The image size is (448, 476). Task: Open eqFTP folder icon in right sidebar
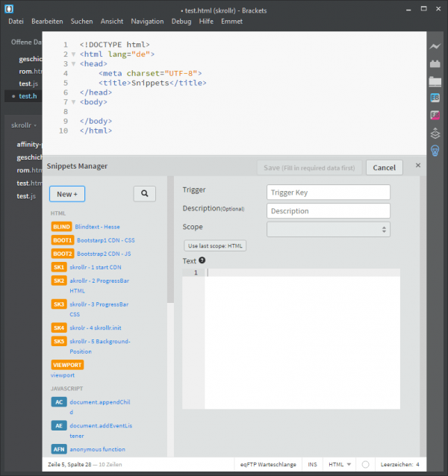pyautogui.click(x=435, y=81)
